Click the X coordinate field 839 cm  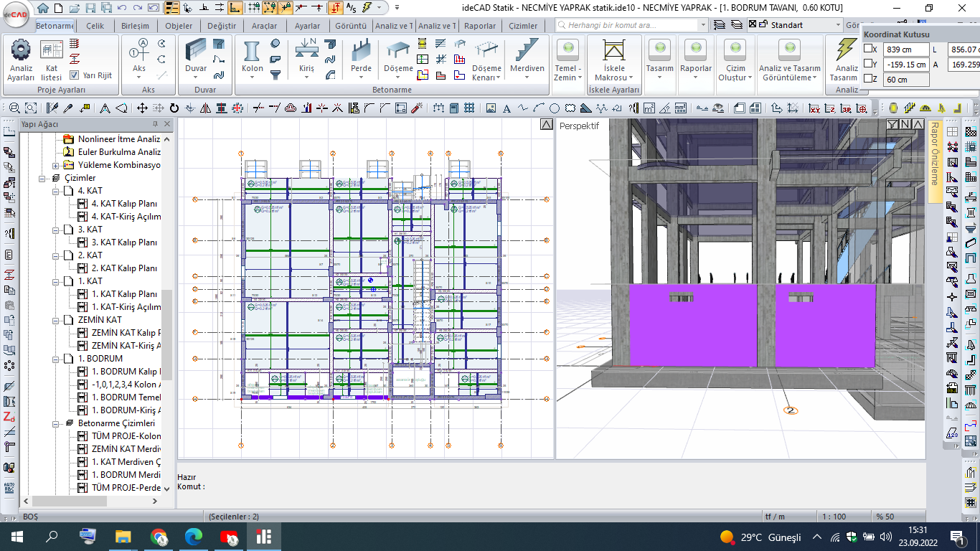click(x=906, y=50)
